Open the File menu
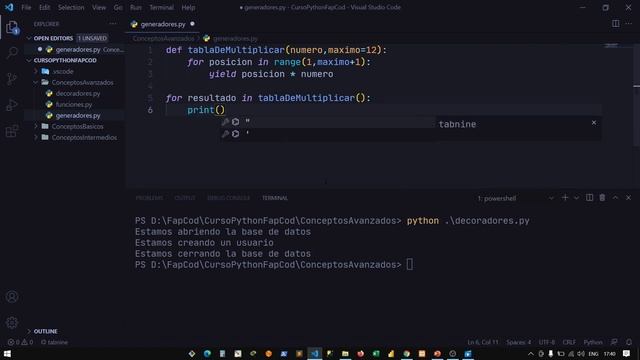The height and width of the screenshot is (360, 640). pyautogui.click(x=26, y=7)
